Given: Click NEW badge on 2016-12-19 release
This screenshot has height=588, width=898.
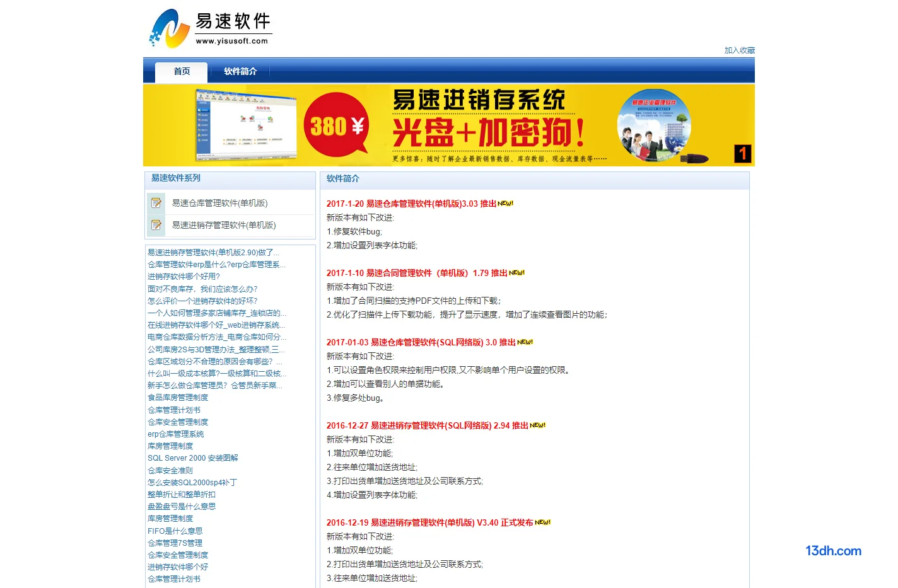Looking at the screenshot, I should [x=543, y=522].
